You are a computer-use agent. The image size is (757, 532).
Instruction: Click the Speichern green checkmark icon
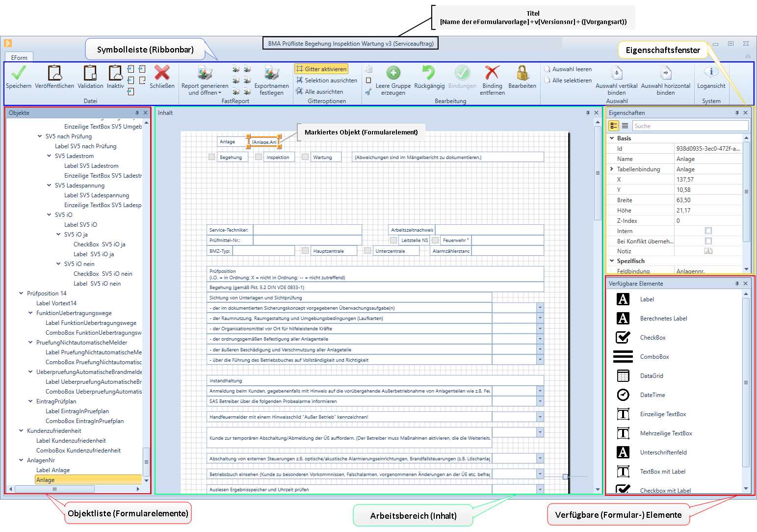(19, 73)
